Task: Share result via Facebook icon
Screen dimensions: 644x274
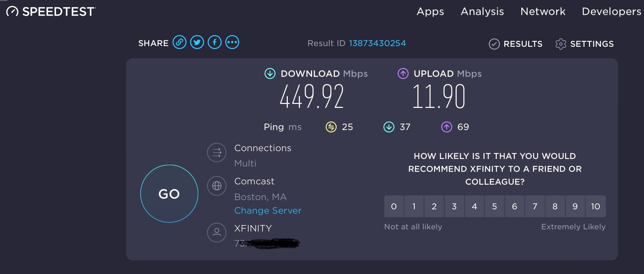Action: point(214,42)
